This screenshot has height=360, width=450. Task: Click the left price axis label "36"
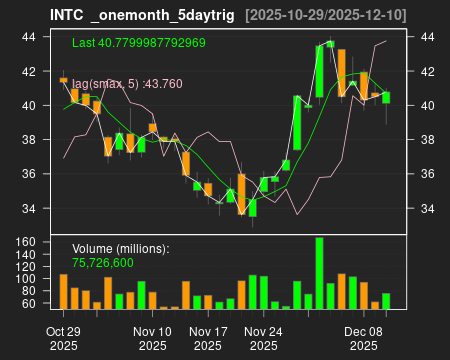point(29,174)
